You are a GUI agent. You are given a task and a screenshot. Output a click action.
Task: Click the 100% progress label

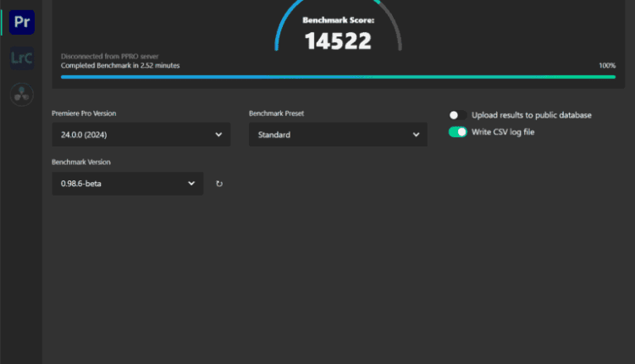pos(606,65)
